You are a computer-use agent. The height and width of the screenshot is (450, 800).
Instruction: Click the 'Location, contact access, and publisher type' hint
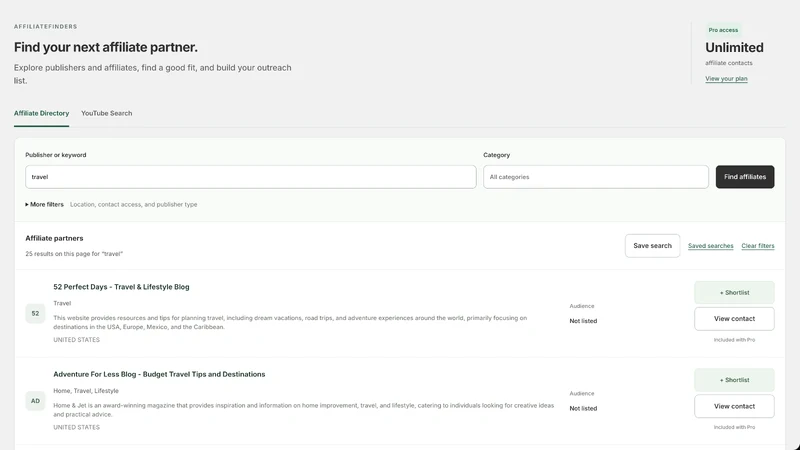134,205
